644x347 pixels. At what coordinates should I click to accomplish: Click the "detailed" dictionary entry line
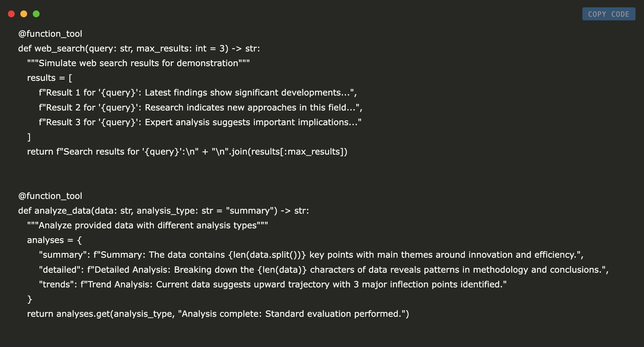click(x=323, y=270)
